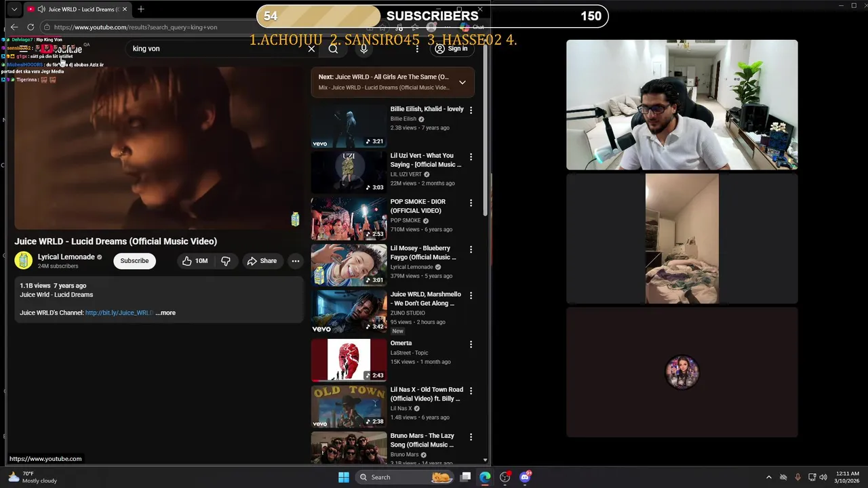Open Juice WRLD Marshmello video title
This screenshot has width=868, height=488.
pos(425,299)
